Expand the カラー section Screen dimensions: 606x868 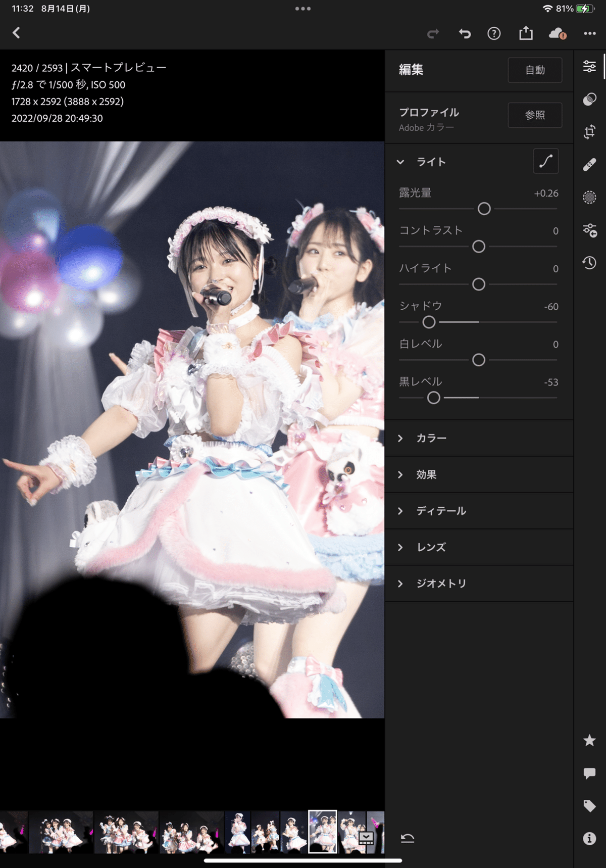point(479,438)
